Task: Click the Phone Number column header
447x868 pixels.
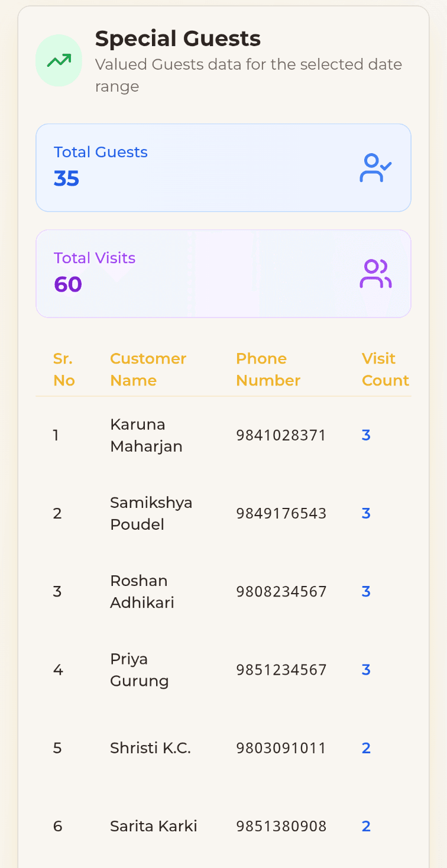Action: point(268,370)
